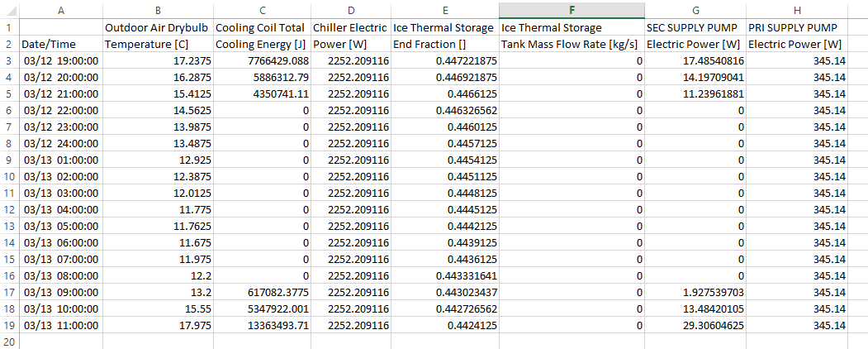This screenshot has width=868, height=349.
Task: Click end fraction value 0.4451125
Action: click(444, 177)
